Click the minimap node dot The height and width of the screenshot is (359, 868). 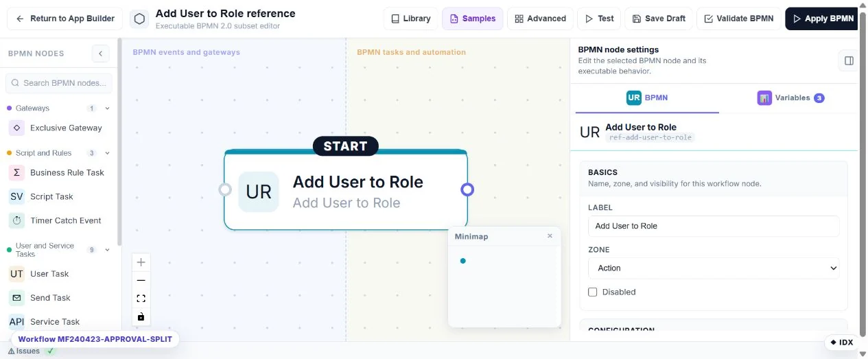[463, 261]
